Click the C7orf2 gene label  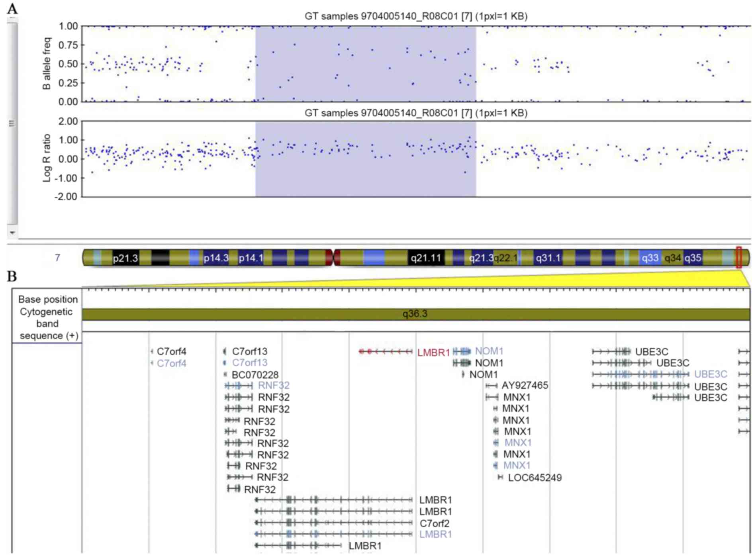pos(434,523)
